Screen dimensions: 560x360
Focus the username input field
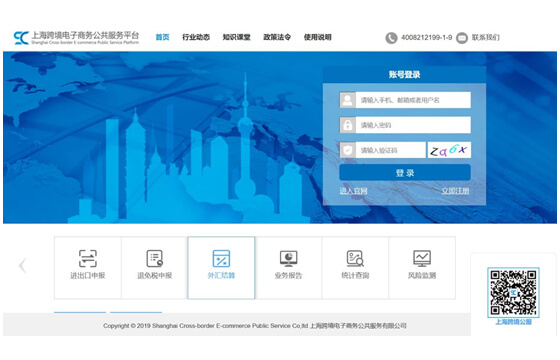point(405,100)
